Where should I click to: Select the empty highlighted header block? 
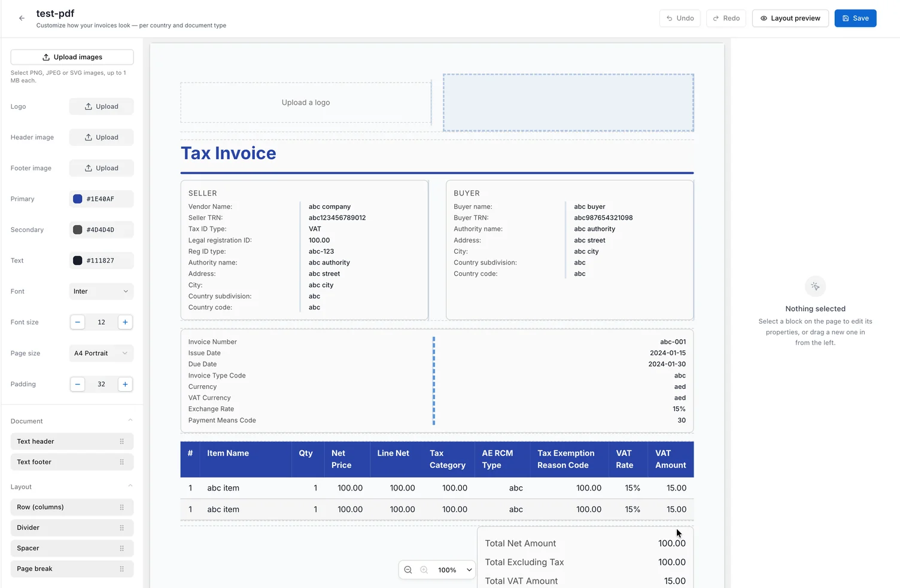[568, 102]
